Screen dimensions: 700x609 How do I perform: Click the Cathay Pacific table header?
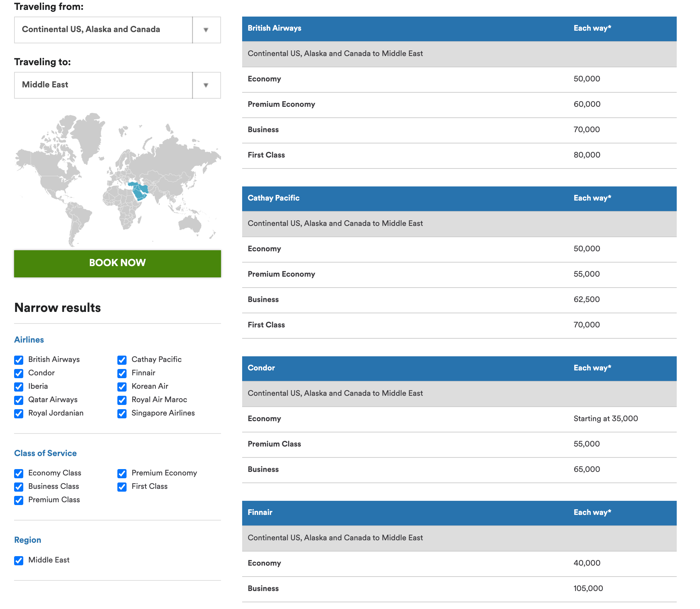(x=459, y=198)
